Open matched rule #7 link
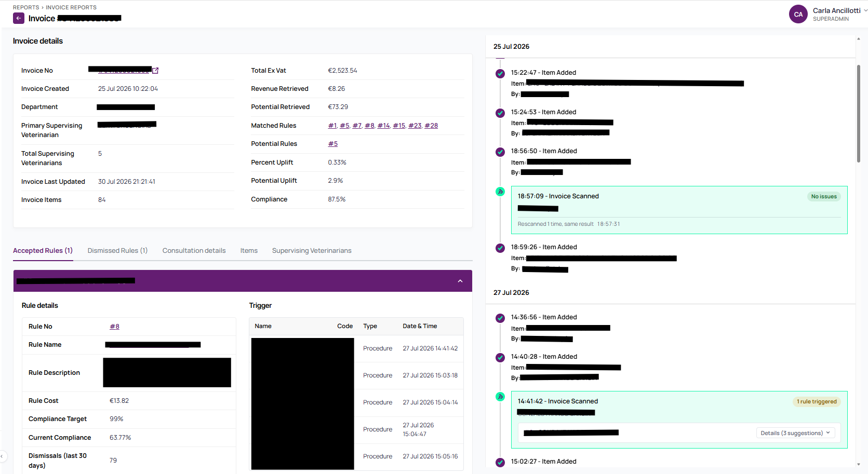The width and height of the screenshot is (868, 474). pyautogui.click(x=357, y=126)
